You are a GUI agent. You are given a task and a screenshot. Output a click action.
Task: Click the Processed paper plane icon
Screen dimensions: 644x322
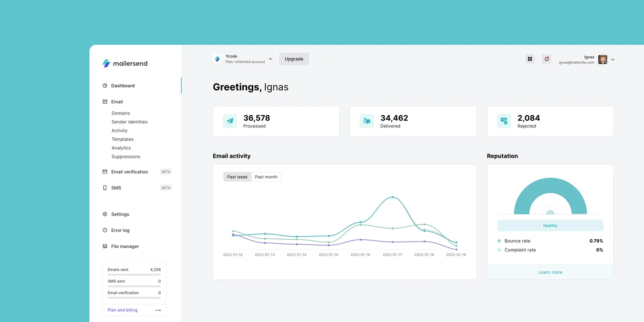pyautogui.click(x=230, y=121)
